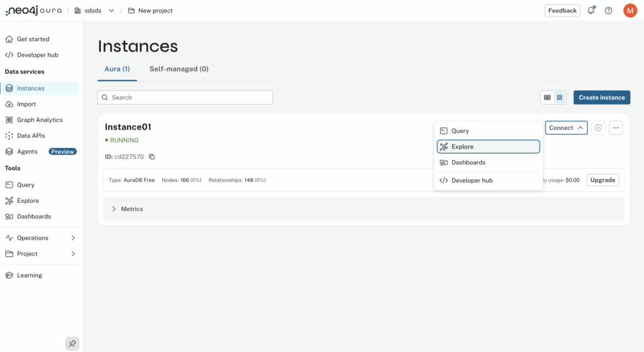
Task: Expand the Metrics section
Action: point(364,209)
